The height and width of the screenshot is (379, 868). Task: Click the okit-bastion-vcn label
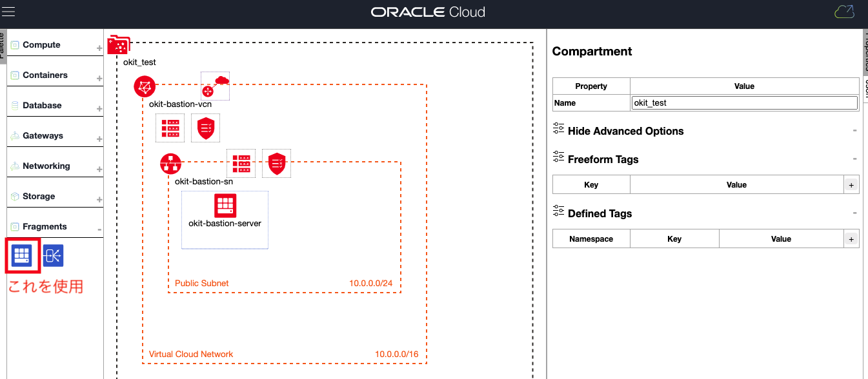pyautogui.click(x=180, y=104)
